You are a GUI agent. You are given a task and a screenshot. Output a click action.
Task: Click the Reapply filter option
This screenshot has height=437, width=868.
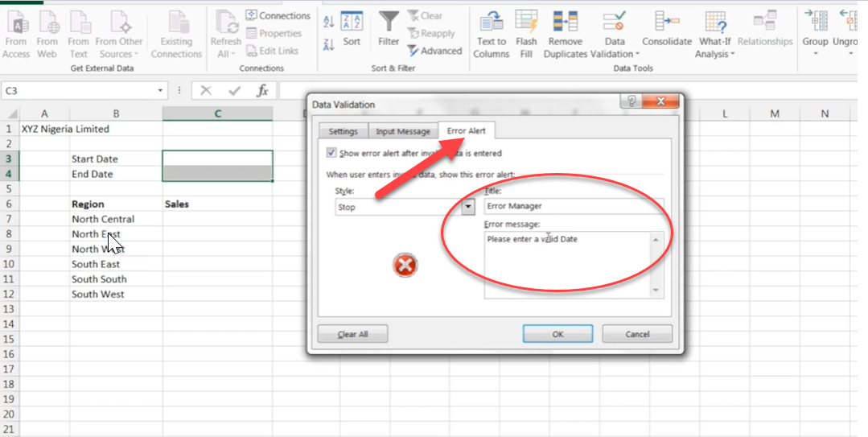433,33
